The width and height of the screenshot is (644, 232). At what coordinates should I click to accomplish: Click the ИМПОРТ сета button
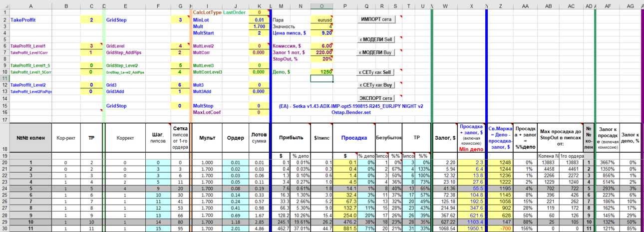click(x=377, y=19)
